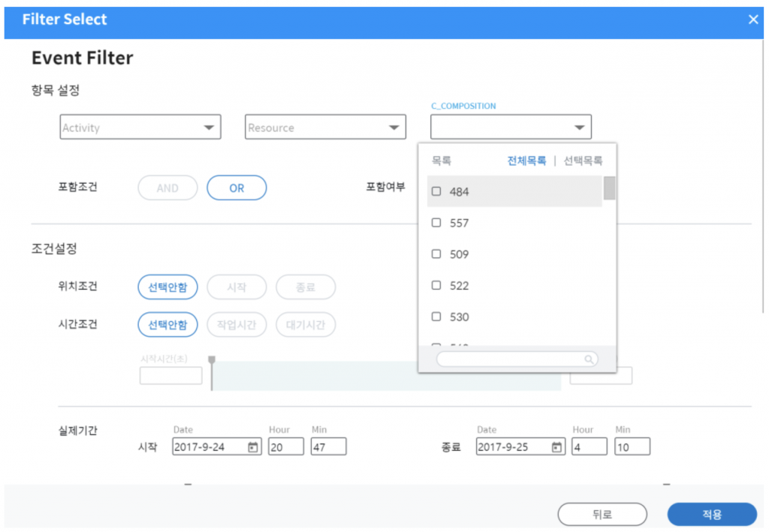Click the start Hour input field
The height and width of the screenshot is (532, 769).
point(285,447)
